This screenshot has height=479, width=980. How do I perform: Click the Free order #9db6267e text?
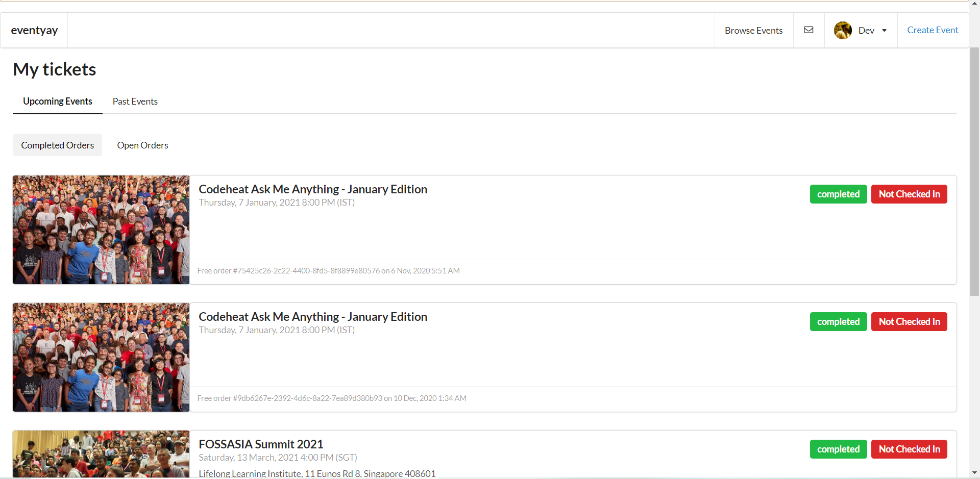tap(332, 398)
